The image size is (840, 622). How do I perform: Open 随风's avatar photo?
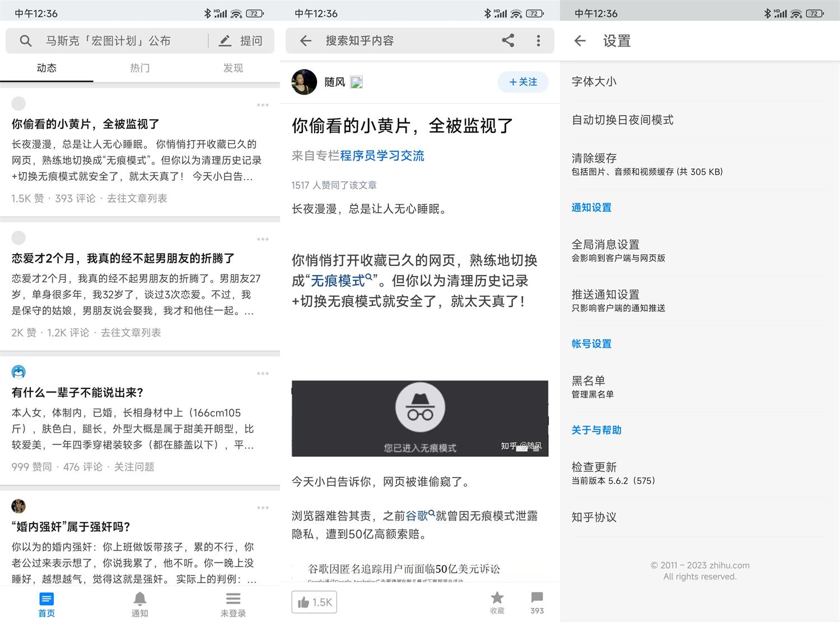304,82
